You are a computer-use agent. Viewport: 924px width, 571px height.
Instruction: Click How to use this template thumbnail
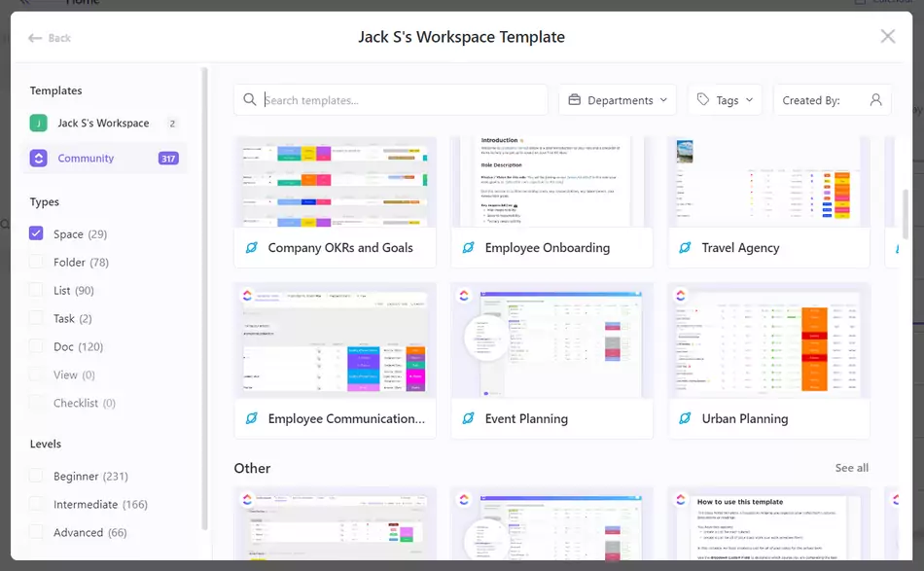click(x=769, y=523)
